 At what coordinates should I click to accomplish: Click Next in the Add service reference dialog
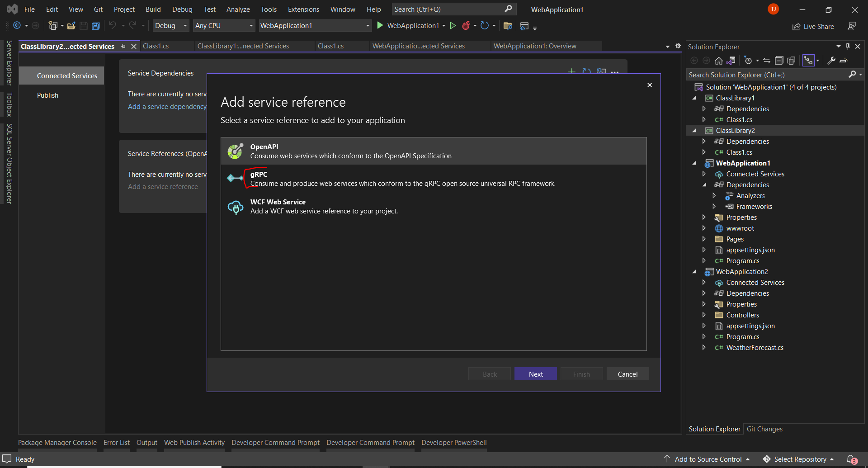tap(535, 374)
